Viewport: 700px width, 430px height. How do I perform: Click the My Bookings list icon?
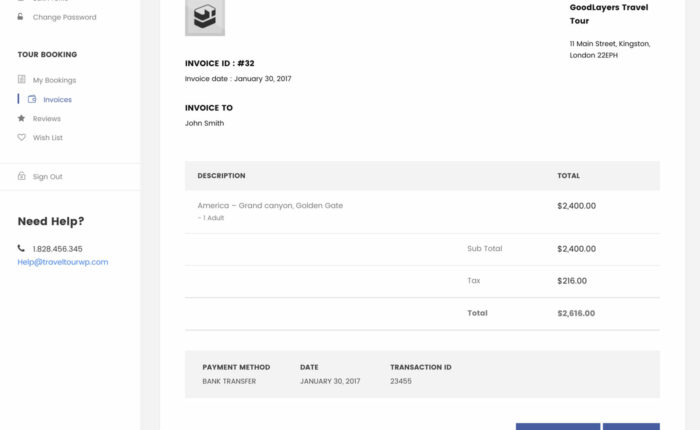click(x=22, y=80)
